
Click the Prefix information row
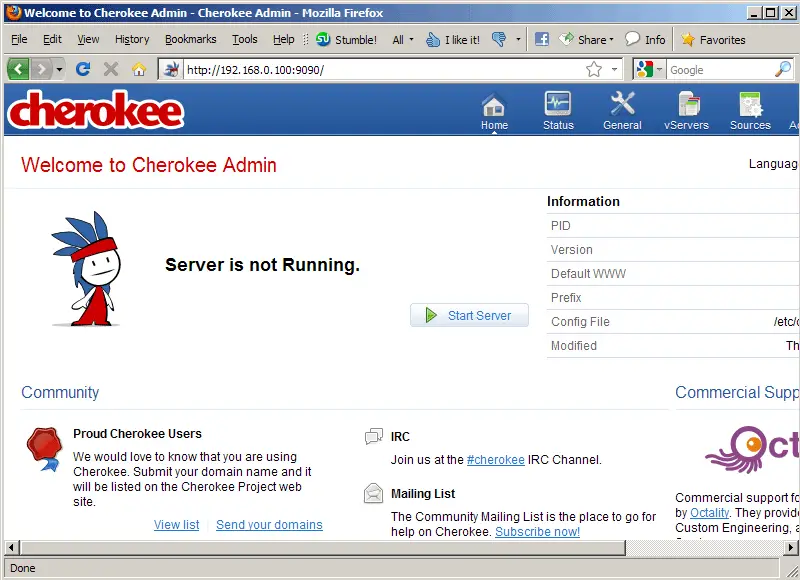[x=673, y=297]
